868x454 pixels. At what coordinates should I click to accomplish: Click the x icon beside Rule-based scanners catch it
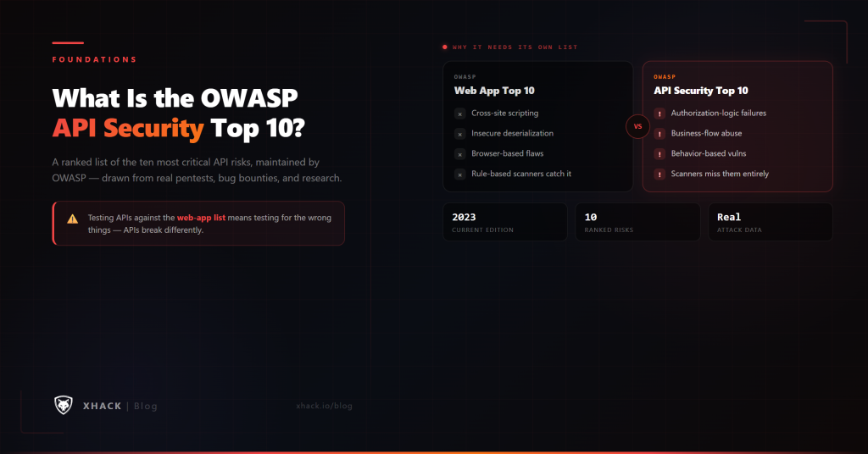coord(460,174)
